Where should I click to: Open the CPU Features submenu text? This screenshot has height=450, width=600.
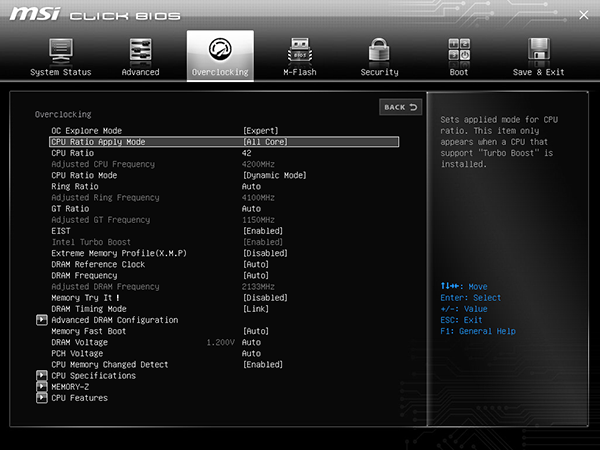coord(79,398)
